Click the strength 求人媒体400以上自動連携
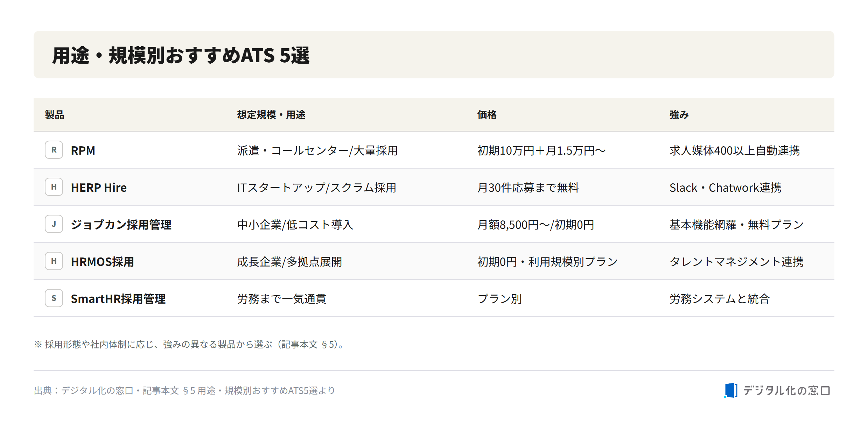Screen dimensions: 868x431 click(735, 150)
